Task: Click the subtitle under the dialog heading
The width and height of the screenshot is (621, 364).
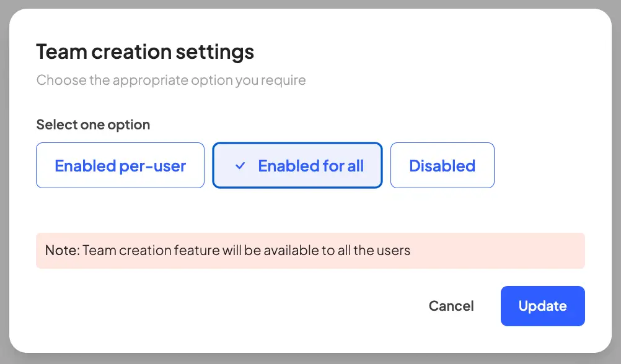Action: [x=171, y=80]
